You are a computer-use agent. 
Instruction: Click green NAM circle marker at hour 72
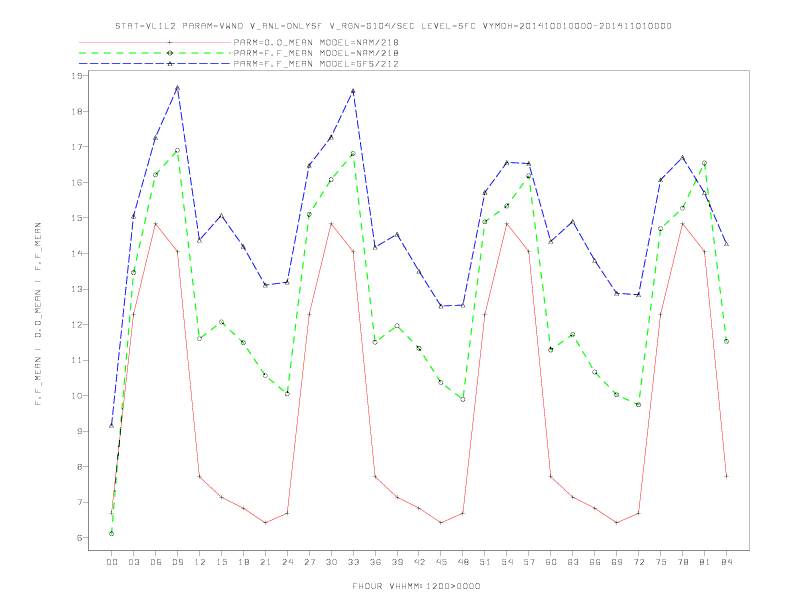coord(638,405)
